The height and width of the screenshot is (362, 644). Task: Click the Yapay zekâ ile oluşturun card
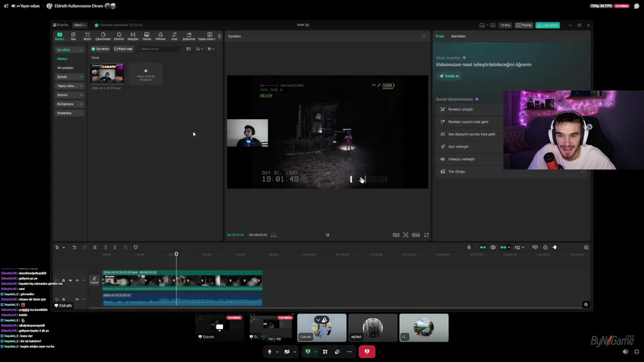(x=146, y=74)
